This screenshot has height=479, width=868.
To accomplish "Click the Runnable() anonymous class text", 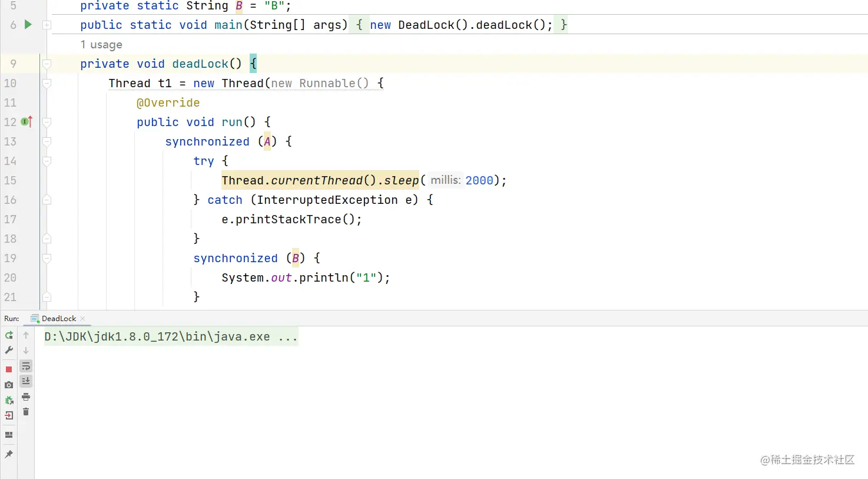I will pos(334,83).
